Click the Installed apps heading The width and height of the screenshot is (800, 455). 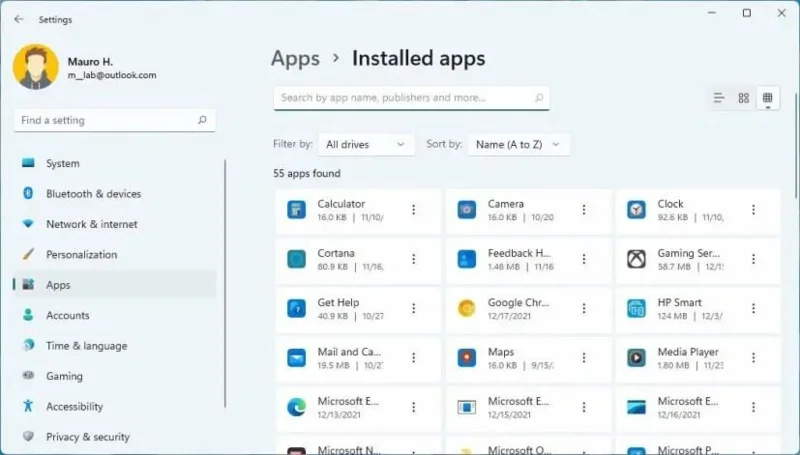point(419,58)
